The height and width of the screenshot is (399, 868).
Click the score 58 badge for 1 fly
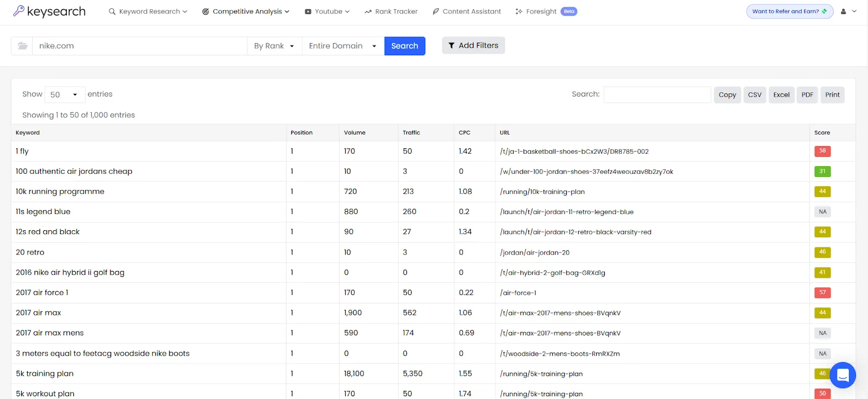822,151
